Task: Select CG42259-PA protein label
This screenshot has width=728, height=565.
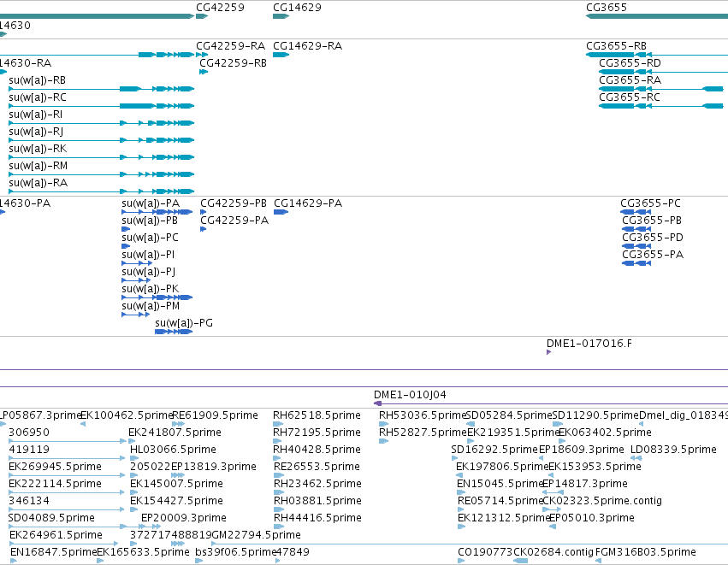Action: pos(234,221)
